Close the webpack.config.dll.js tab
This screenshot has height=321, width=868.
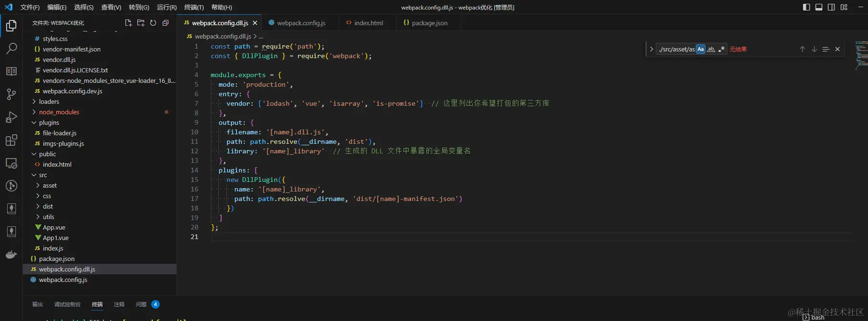pyautogui.click(x=255, y=23)
